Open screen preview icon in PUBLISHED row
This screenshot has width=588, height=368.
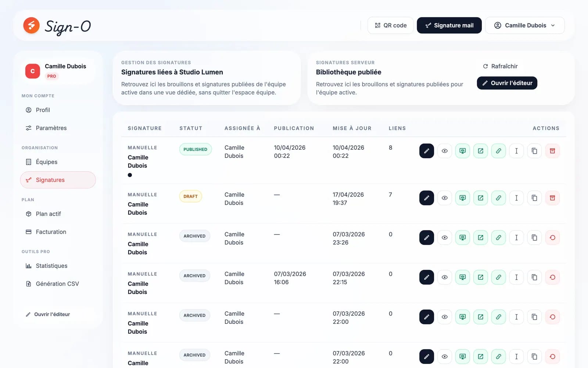462,151
